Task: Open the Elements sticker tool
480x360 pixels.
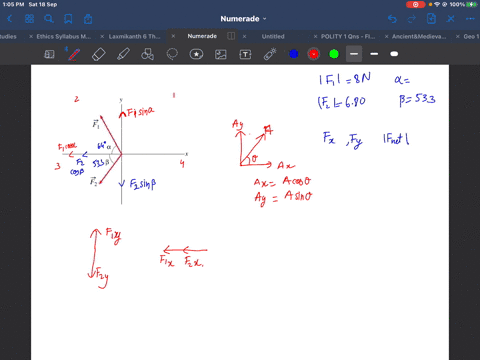Action: coord(196,54)
